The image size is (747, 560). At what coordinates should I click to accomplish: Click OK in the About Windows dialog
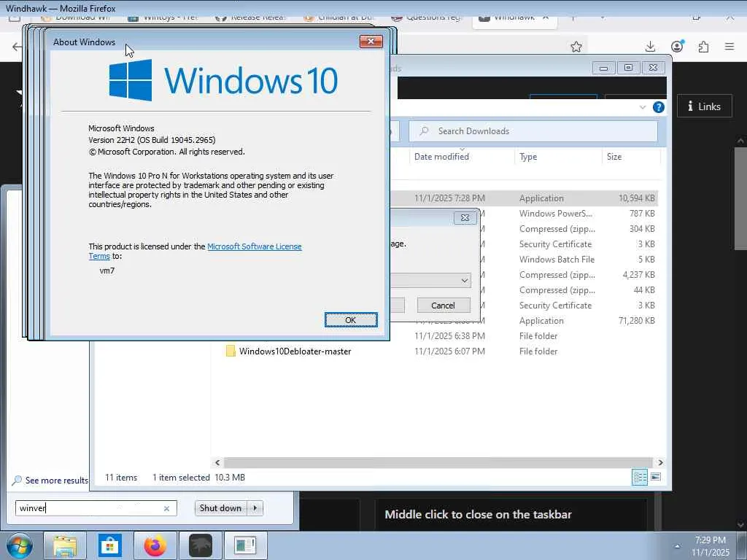[x=351, y=319]
